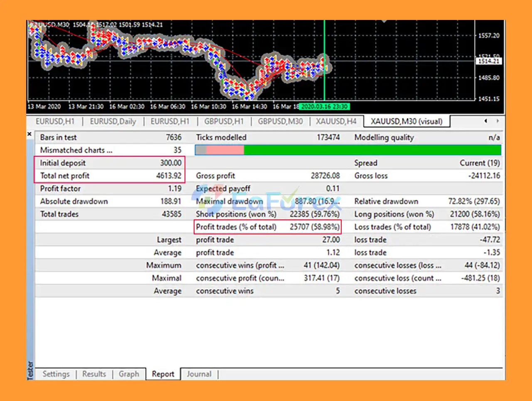
Task: Open the GBPUSD,M30 chart tab
Action: [280, 121]
